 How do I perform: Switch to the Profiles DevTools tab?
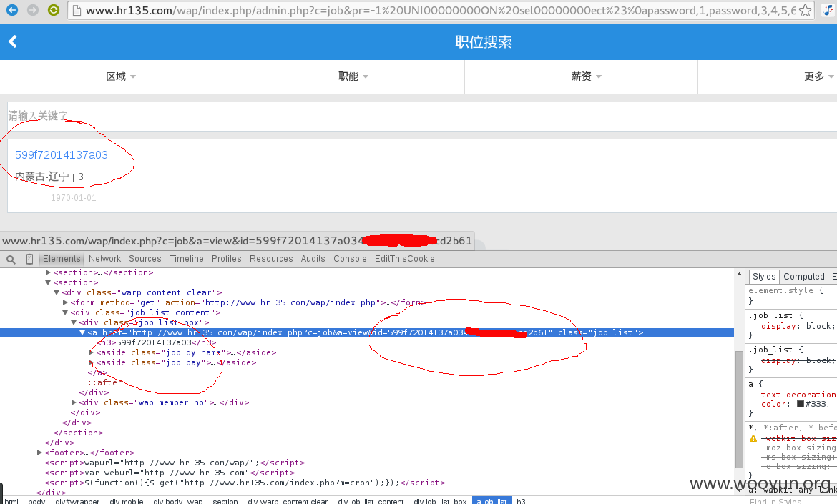pos(226,259)
